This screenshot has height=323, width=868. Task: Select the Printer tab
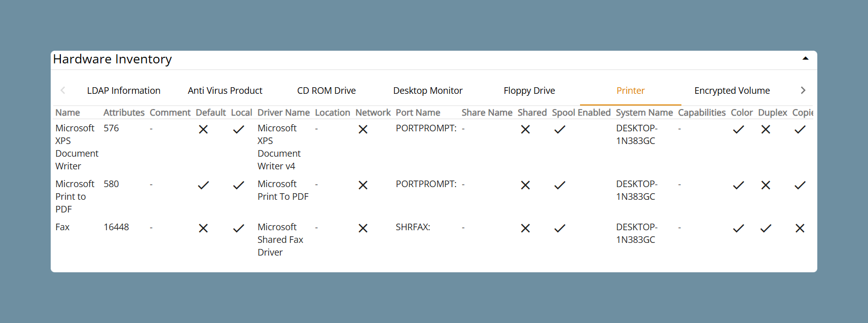pyautogui.click(x=631, y=91)
